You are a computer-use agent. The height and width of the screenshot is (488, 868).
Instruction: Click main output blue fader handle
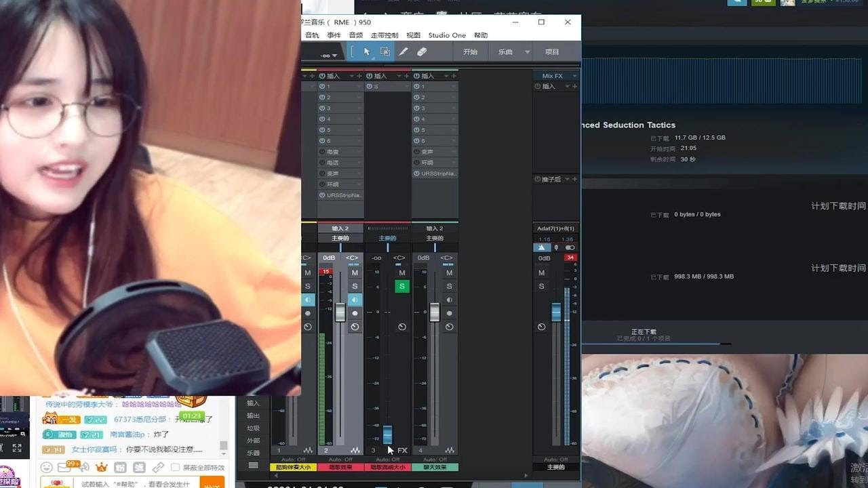tap(556, 312)
